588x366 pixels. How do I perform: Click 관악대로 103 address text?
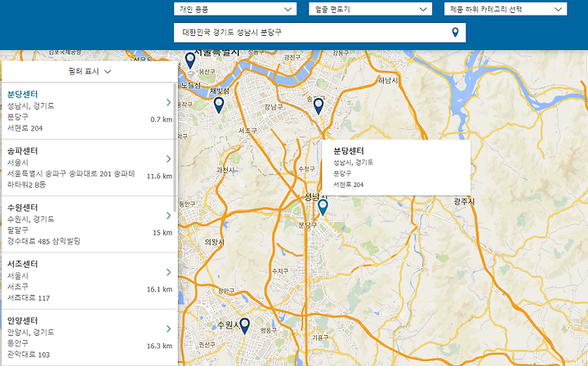(29, 355)
